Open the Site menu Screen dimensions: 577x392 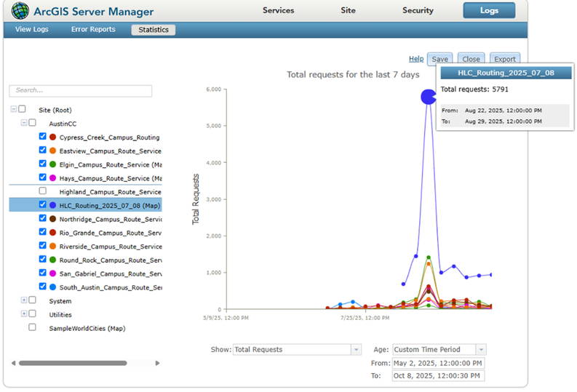click(348, 11)
